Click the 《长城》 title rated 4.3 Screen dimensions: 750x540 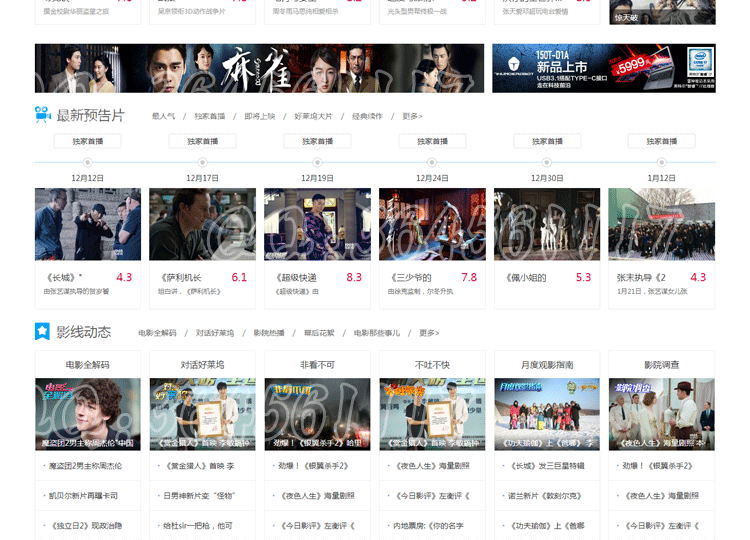[x=64, y=277]
